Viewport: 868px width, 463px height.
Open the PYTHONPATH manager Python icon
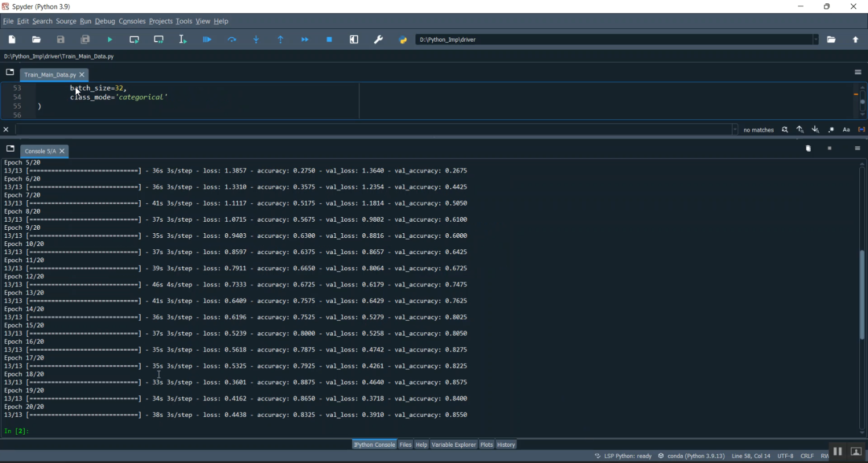tap(403, 39)
